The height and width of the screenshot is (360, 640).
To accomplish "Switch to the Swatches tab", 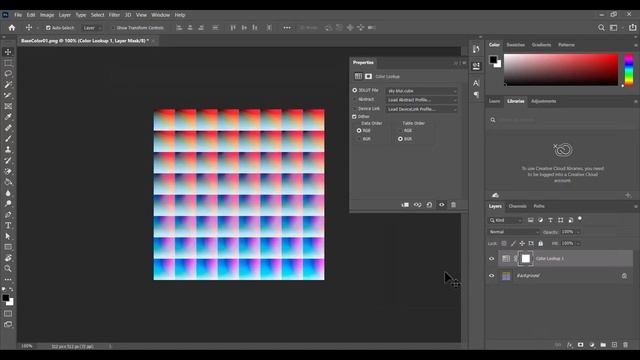I will point(516,45).
